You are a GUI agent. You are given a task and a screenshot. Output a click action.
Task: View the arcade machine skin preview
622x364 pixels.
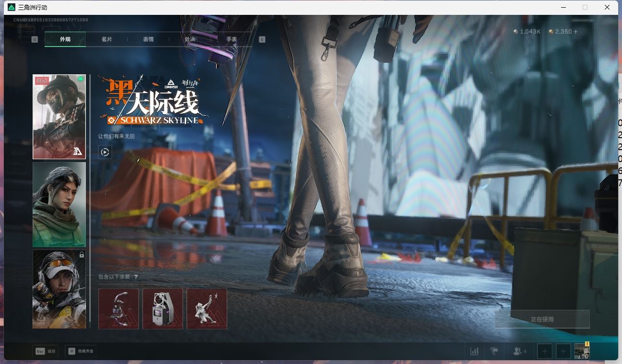click(x=163, y=309)
